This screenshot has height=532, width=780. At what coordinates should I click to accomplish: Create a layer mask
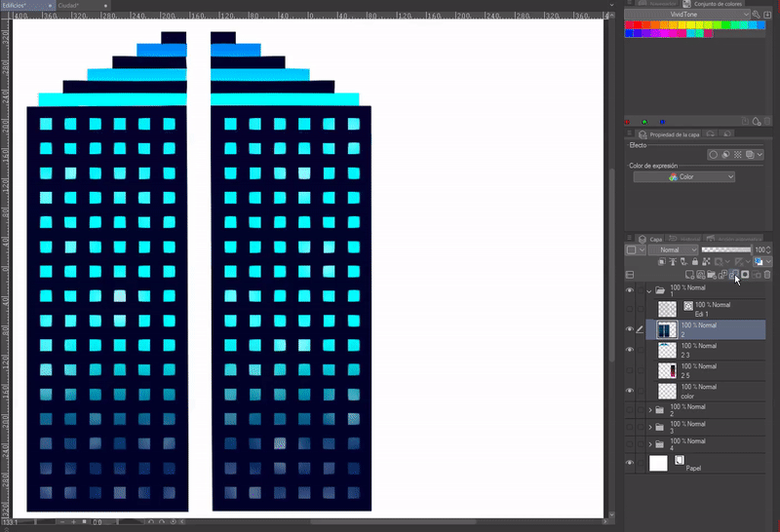pyautogui.click(x=745, y=275)
